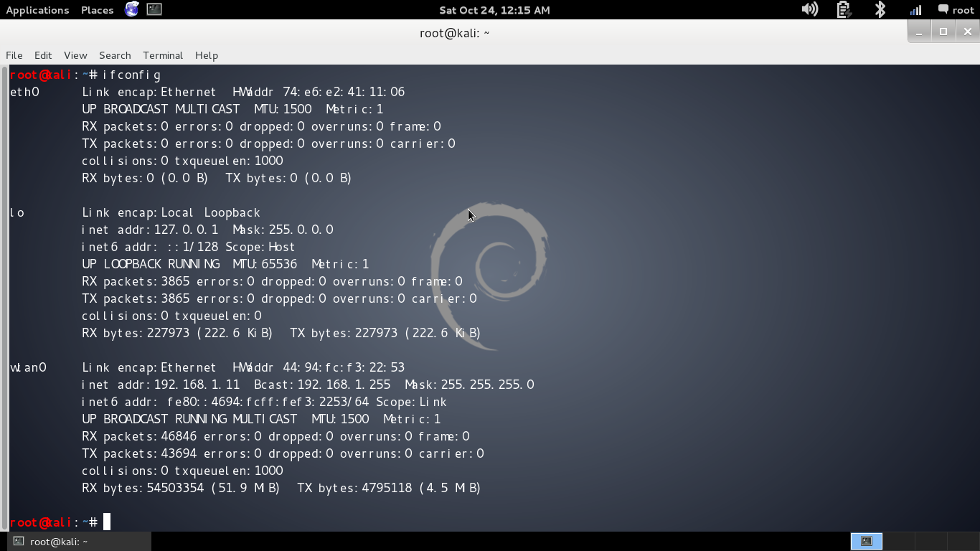The height and width of the screenshot is (551, 980).
Task: Open the Applications menu
Action: pyautogui.click(x=37, y=10)
